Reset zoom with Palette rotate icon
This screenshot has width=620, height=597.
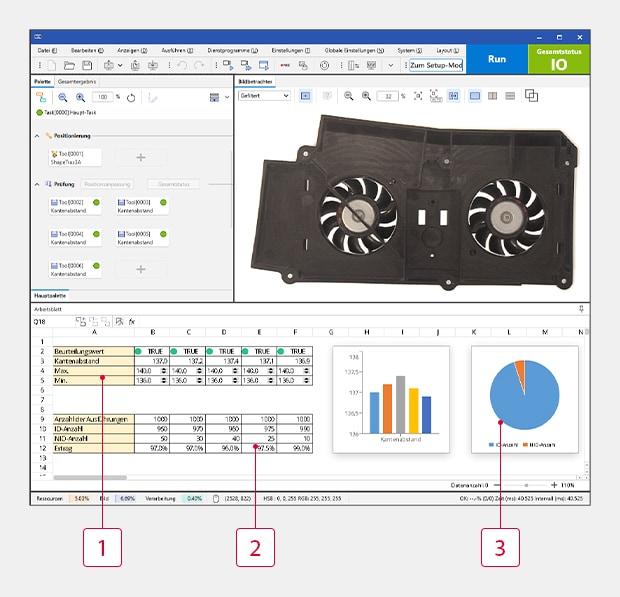coord(131,97)
